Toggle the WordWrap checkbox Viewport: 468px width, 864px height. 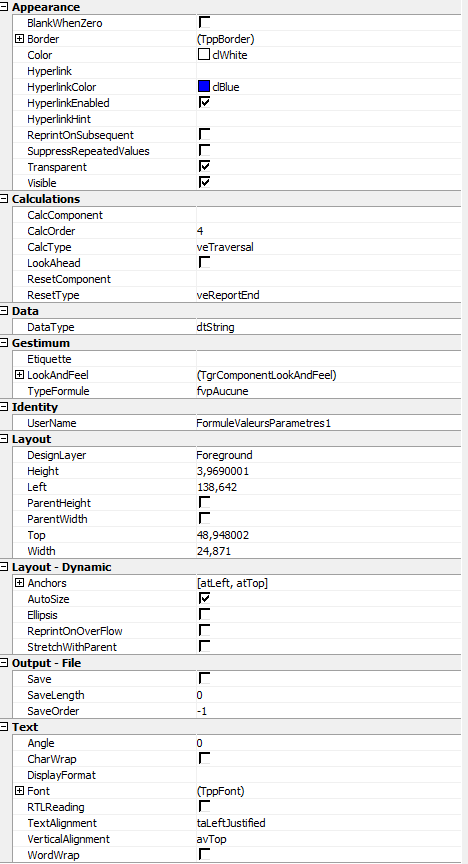coord(205,855)
